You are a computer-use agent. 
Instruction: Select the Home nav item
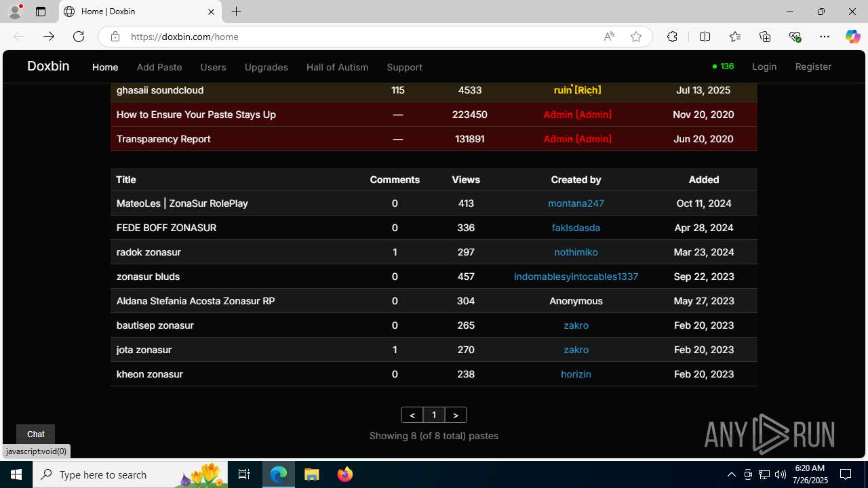pyautogui.click(x=105, y=67)
